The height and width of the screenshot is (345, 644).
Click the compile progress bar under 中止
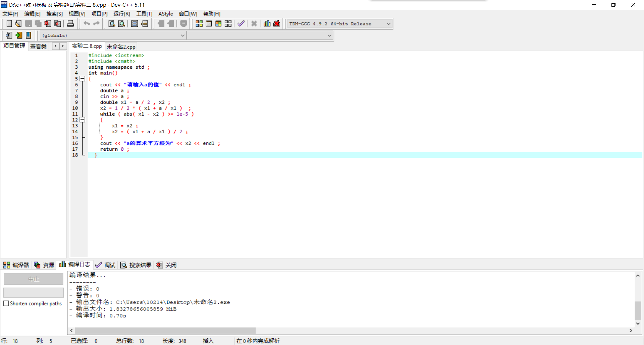[34, 293]
